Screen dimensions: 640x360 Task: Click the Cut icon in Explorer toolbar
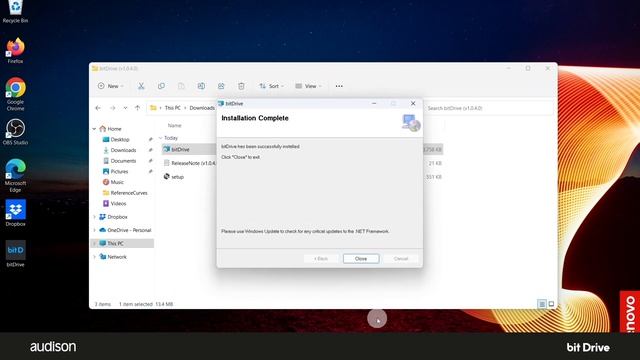(x=141, y=86)
